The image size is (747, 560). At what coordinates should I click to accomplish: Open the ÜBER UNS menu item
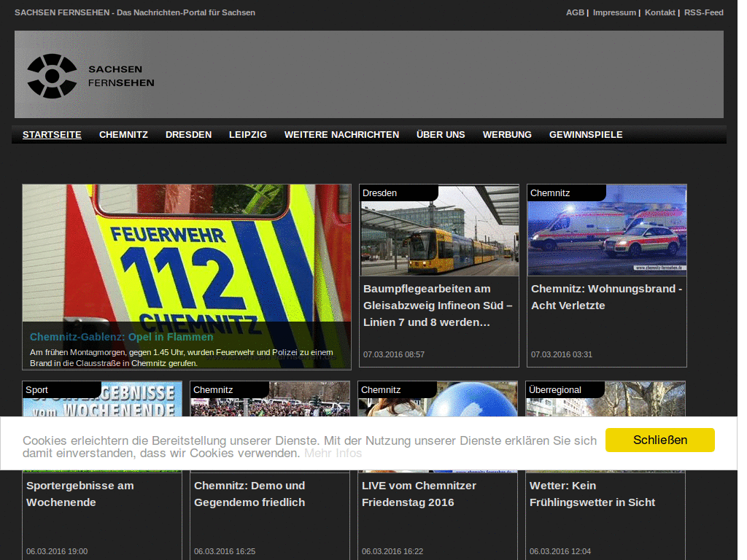[441, 135]
